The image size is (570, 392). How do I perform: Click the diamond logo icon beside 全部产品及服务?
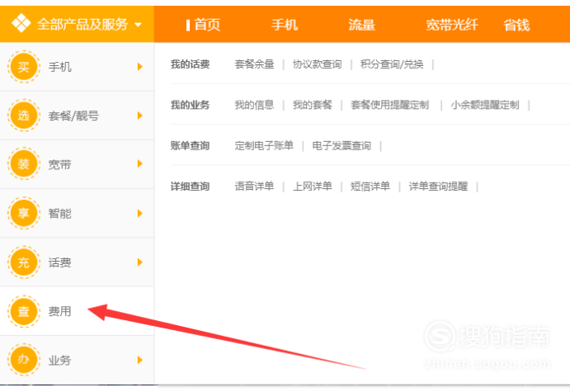(21, 23)
